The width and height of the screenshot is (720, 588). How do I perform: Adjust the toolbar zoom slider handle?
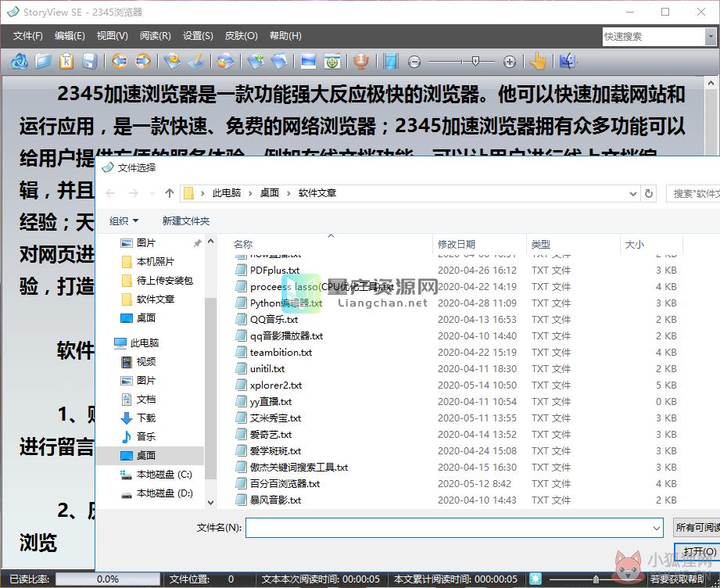(476, 61)
